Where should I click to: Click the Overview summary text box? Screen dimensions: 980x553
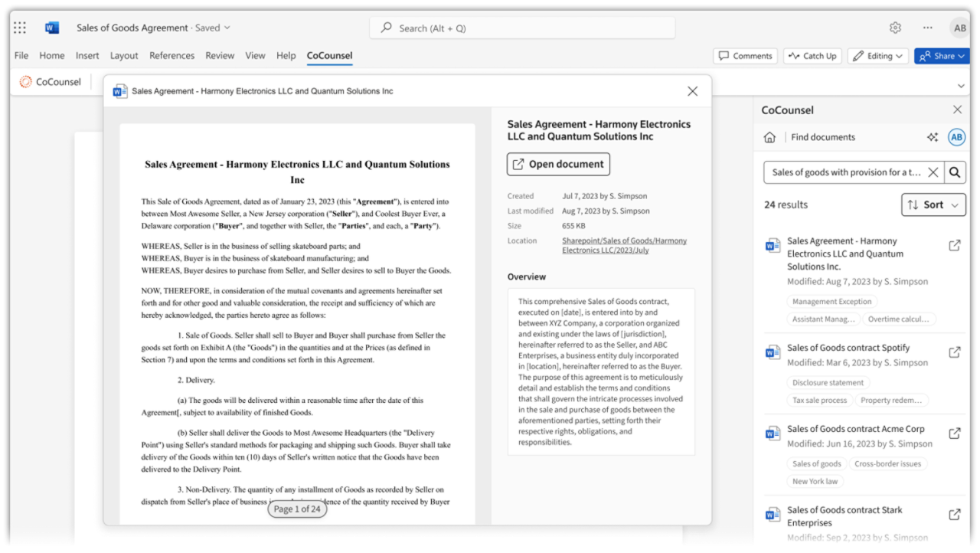click(601, 371)
